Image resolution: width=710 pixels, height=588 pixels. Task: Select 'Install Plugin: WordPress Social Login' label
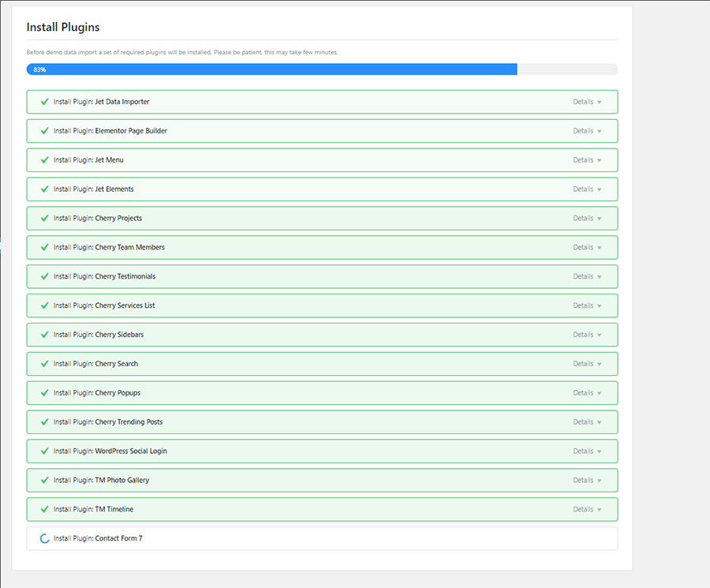coord(110,451)
